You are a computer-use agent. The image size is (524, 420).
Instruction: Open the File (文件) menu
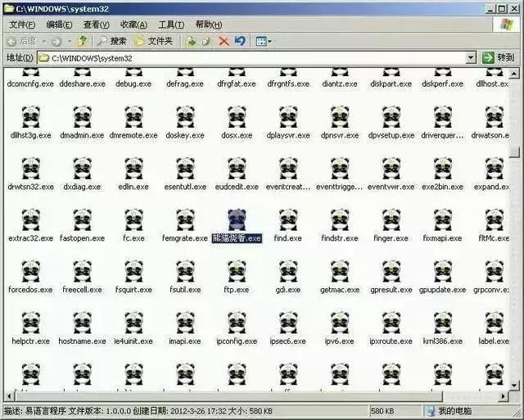coord(22,25)
